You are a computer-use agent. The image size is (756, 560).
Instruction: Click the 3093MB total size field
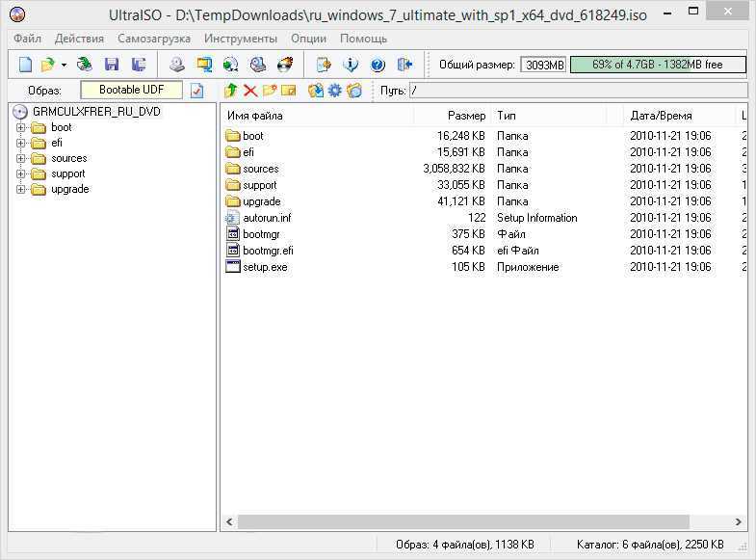[x=544, y=65]
